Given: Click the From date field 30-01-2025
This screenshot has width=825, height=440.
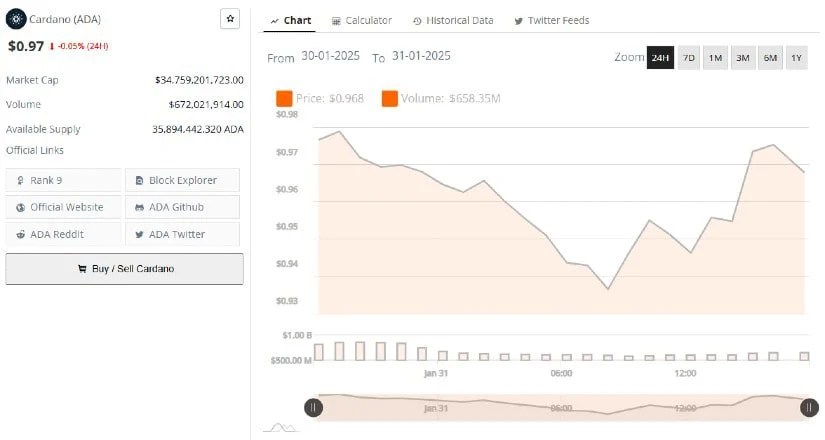Looking at the screenshot, I should tap(332, 56).
